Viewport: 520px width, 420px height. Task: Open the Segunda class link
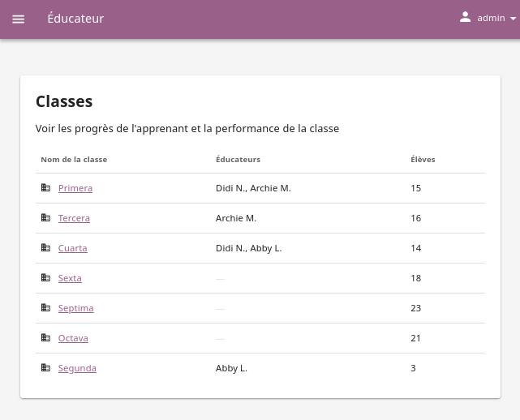click(77, 368)
